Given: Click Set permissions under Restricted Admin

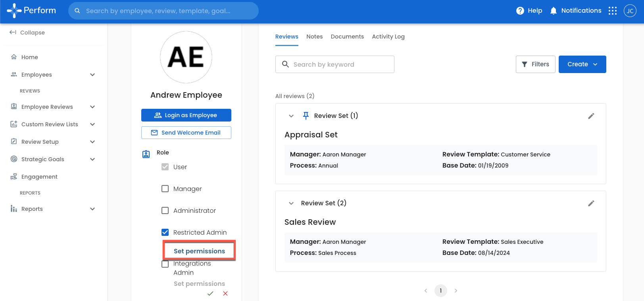Looking at the screenshot, I should pyautogui.click(x=199, y=251).
